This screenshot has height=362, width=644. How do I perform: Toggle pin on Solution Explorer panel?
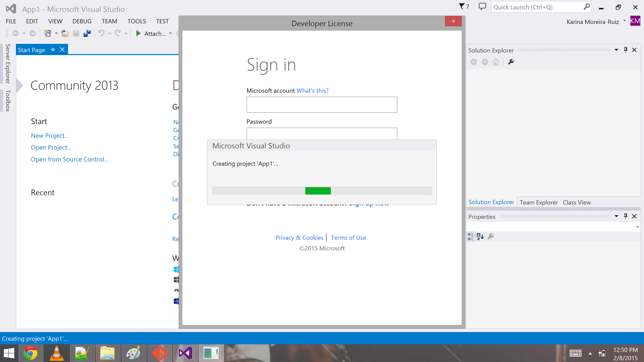(625, 50)
